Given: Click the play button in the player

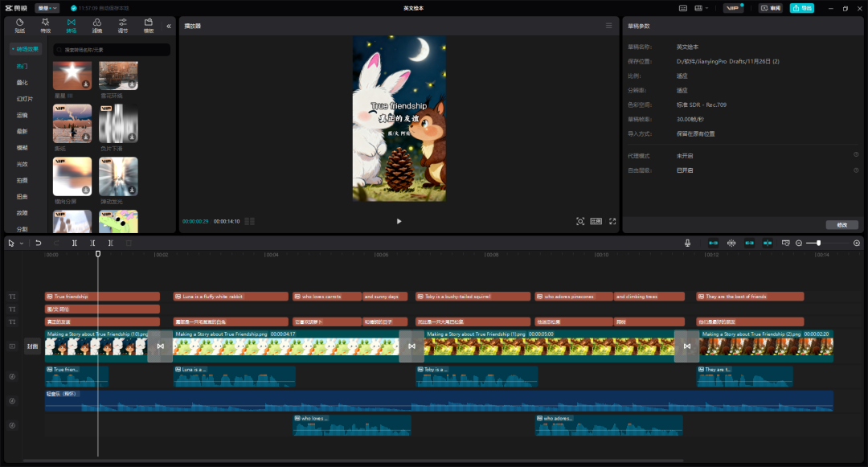Looking at the screenshot, I should point(399,221).
